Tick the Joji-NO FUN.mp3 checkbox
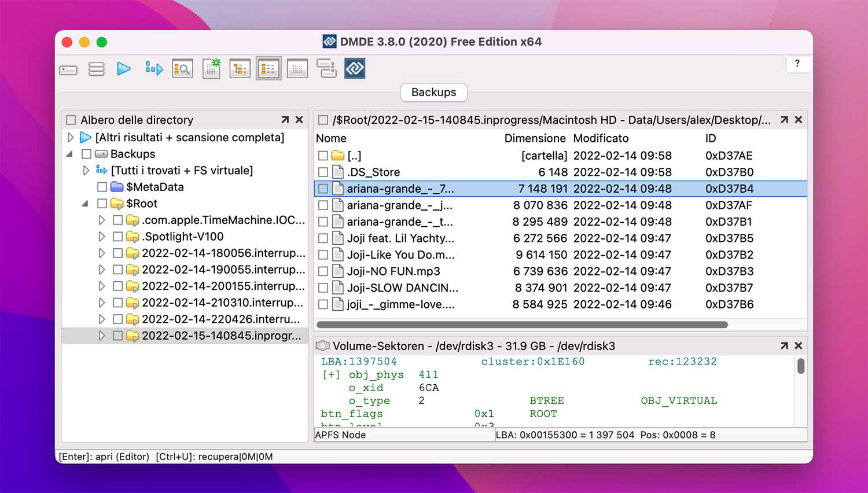The height and width of the screenshot is (493, 868). [323, 271]
